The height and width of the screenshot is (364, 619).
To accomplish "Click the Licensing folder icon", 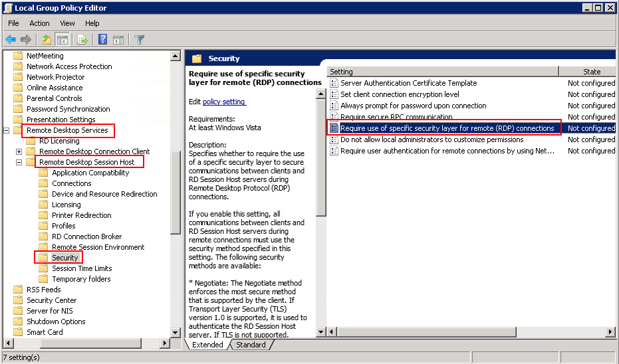I will [43, 205].
